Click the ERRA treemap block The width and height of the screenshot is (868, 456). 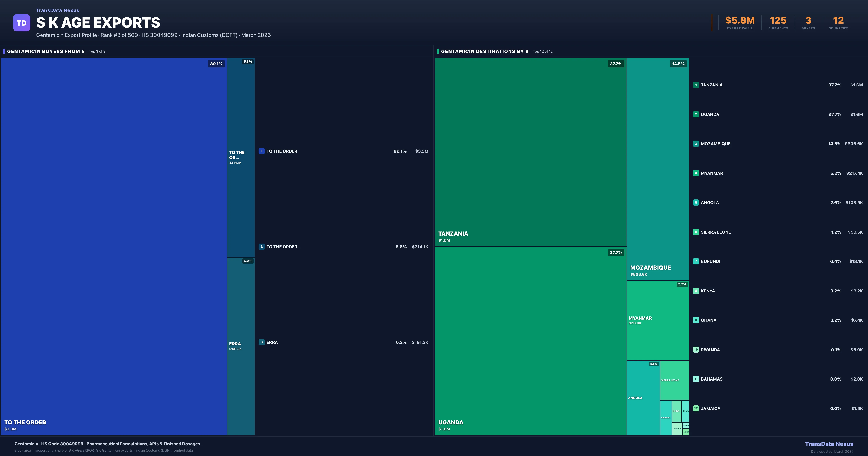pyautogui.click(x=241, y=346)
